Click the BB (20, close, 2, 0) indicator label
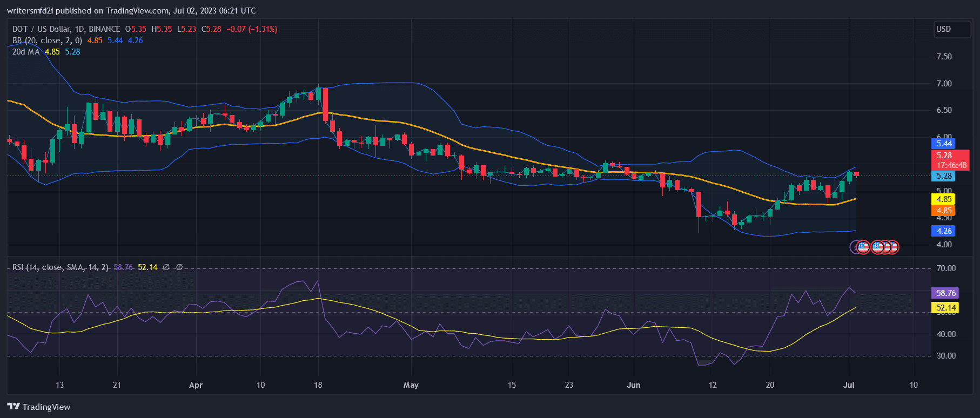Image resolution: width=980 pixels, height=418 pixels. coord(47,41)
